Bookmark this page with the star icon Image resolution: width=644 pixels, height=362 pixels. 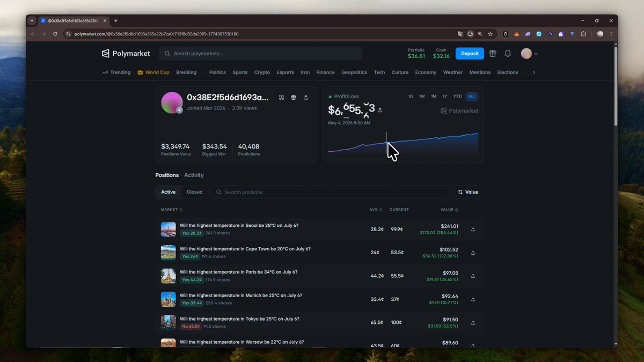tap(490, 34)
